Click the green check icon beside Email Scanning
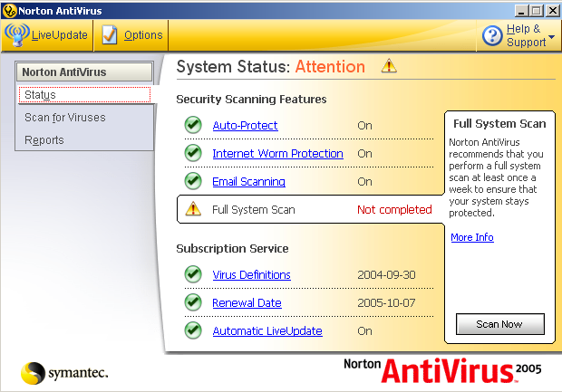 (x=193, y=181)
